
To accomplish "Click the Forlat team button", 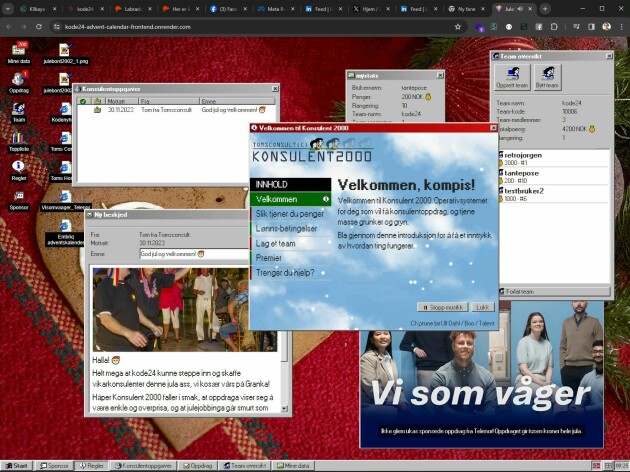I will click(554, 292).
